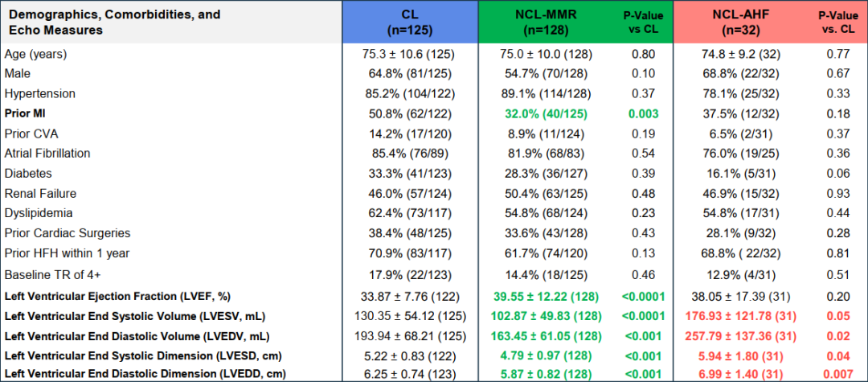Click the green P-Value vs CL header
The image size is (868, 382).
point(645,23)
